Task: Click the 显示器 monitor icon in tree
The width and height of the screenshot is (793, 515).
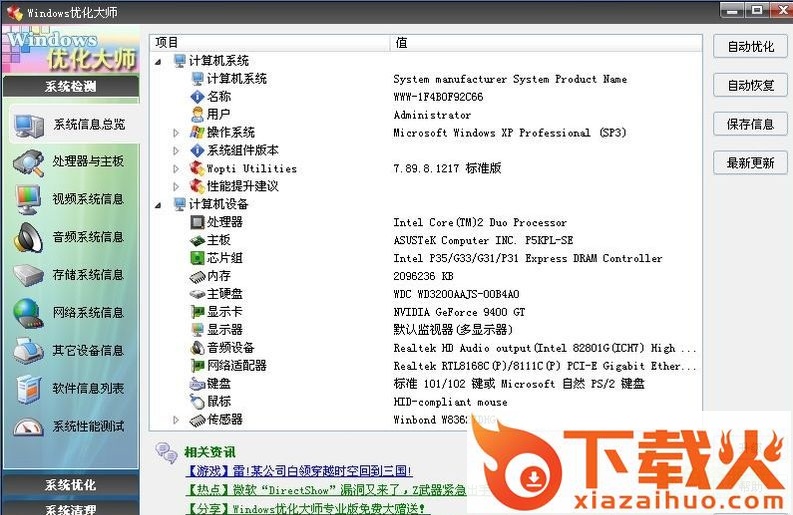Action: (x=197, y=330)
